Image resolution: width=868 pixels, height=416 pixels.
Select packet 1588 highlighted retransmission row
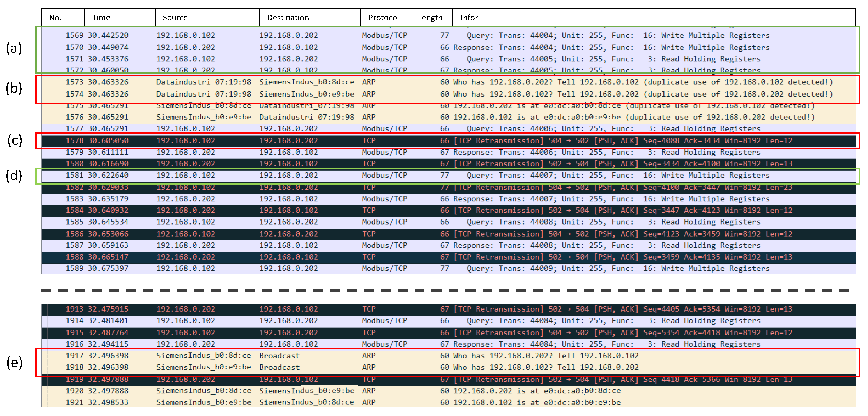(438, 257)
